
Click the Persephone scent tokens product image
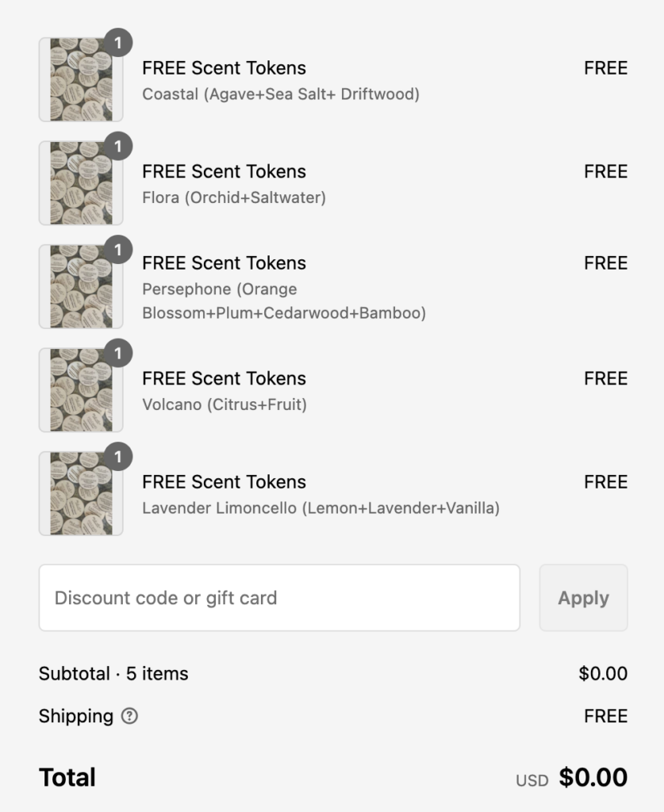pos(80,286)
